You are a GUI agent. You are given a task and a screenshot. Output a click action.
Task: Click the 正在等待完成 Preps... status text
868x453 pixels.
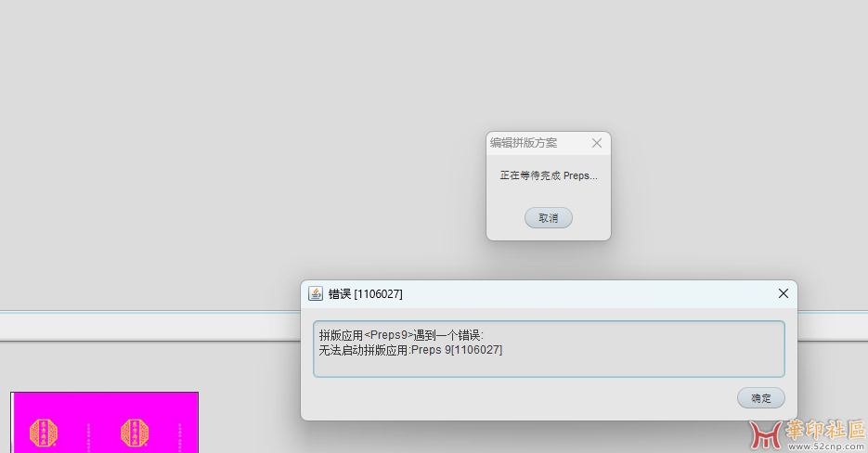(549, 175)
